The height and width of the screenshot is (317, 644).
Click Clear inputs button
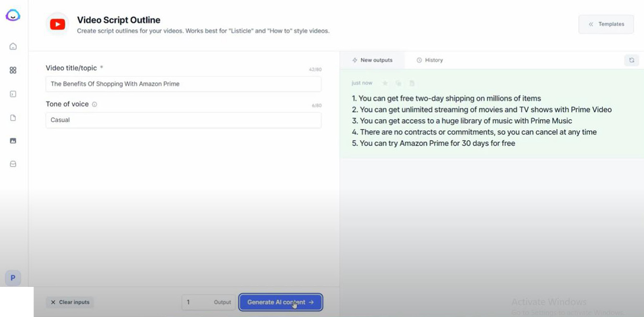[x=70, y=302]
